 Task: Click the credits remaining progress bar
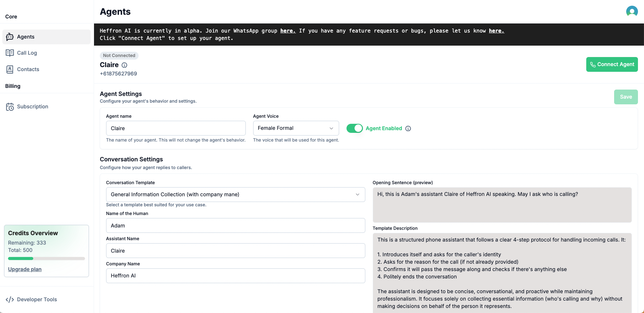[46, 259]
